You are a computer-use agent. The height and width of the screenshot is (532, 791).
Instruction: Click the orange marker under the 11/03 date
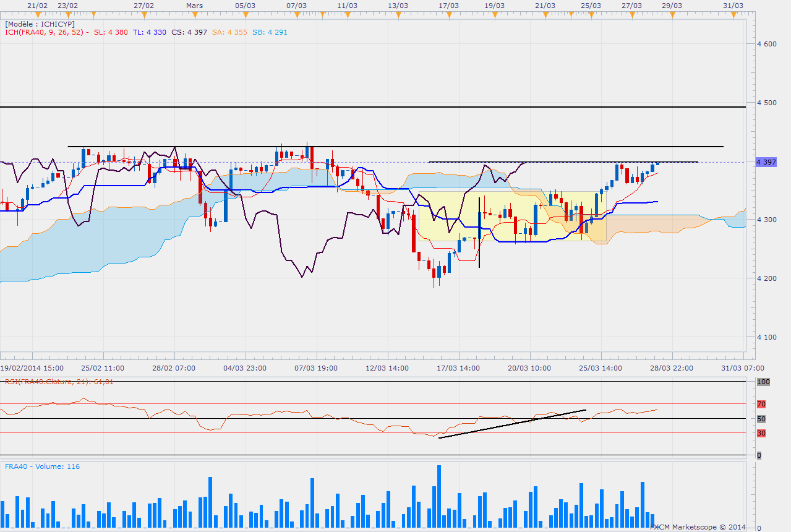(x=348, y=15)
